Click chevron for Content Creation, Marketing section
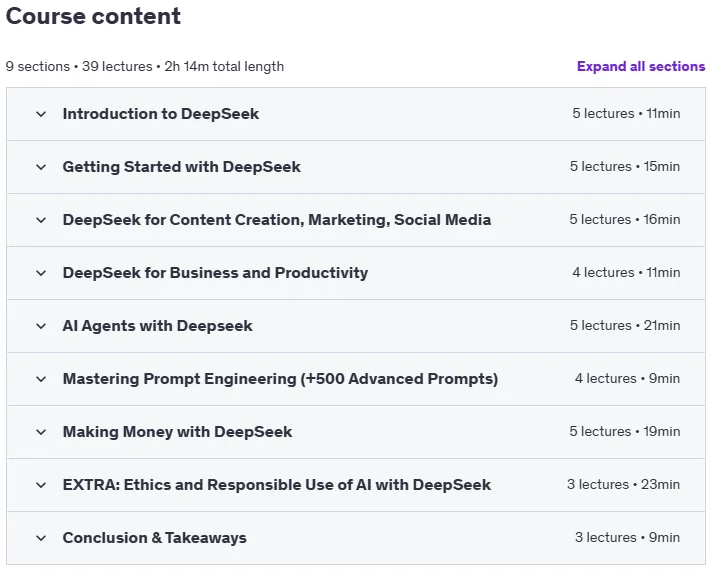The image size is (710, 573). click(x=41, y=220)
